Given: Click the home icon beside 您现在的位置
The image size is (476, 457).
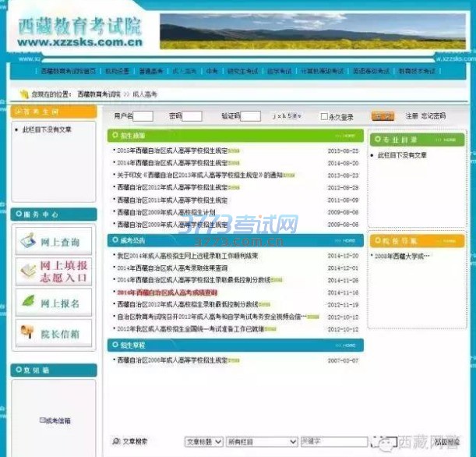Looking at the screenshot, I should click(x=23, y=94).
